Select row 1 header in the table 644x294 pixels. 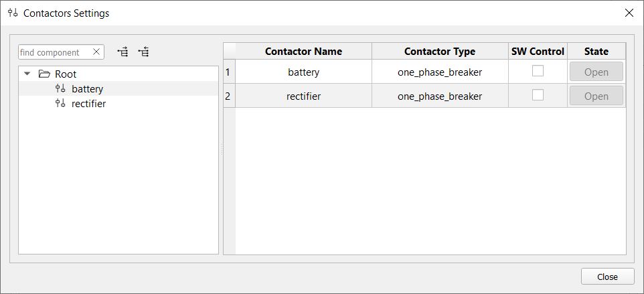coord(229,72)
